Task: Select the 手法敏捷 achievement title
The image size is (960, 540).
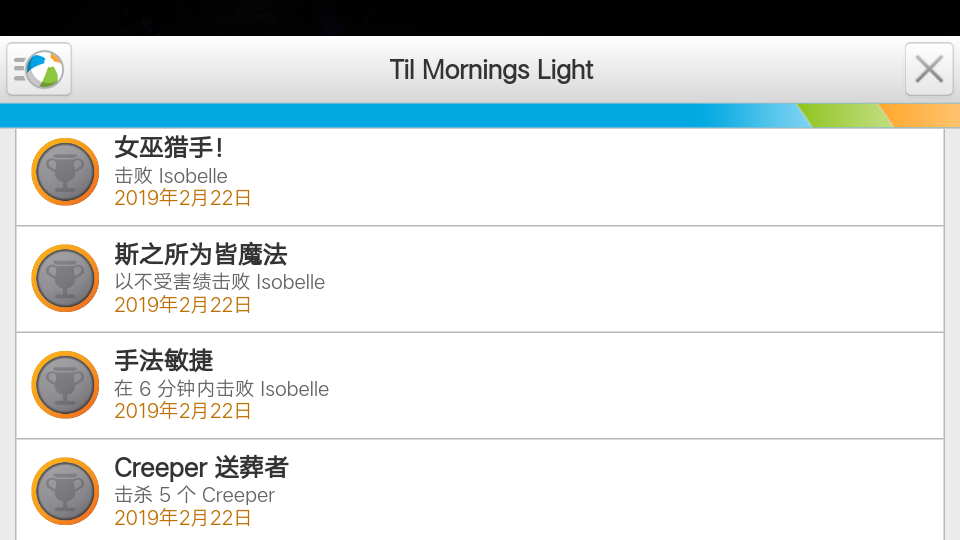Action: [163, 361]
